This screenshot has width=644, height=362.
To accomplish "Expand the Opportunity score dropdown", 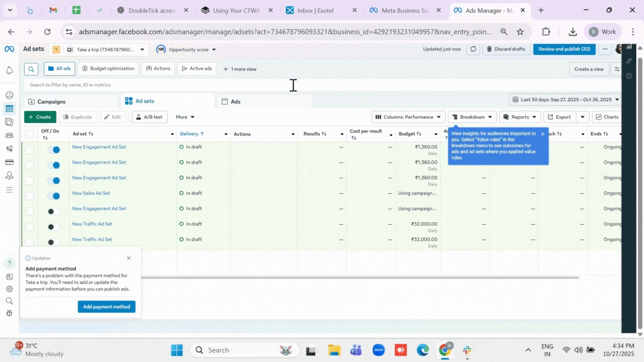I will pos(186,50).
